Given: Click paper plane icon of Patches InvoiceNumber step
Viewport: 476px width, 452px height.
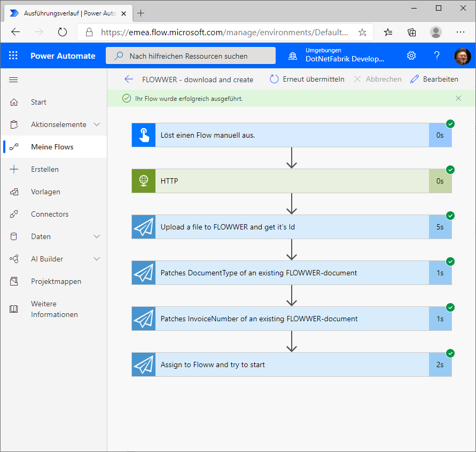Looking at the screenshot, I should tap(144, 319).
